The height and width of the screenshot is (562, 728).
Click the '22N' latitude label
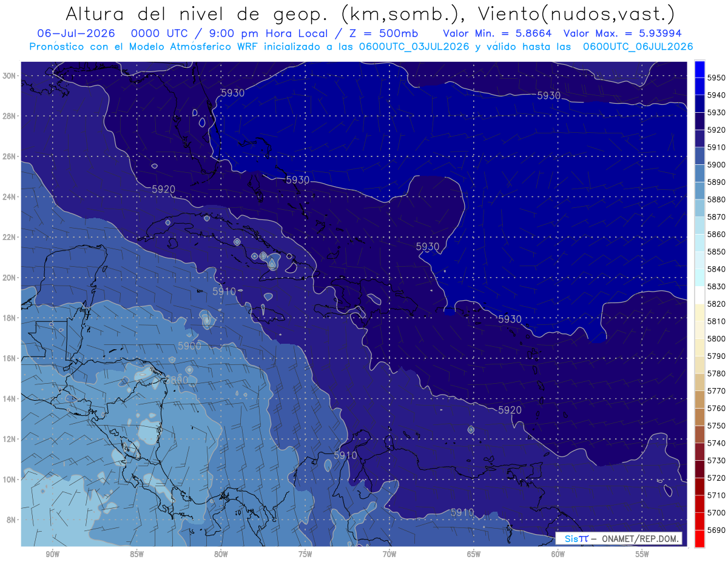[x=10, y=237]
